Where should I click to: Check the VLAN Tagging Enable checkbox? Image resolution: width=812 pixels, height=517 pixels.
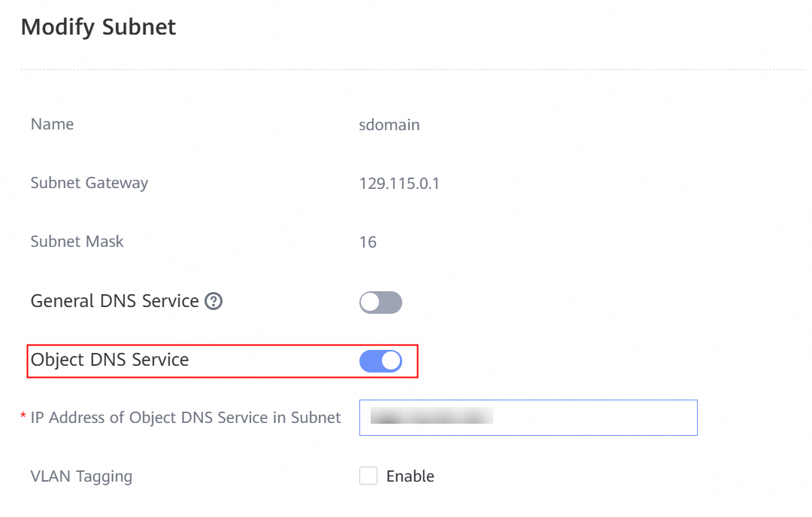[368, 476]
